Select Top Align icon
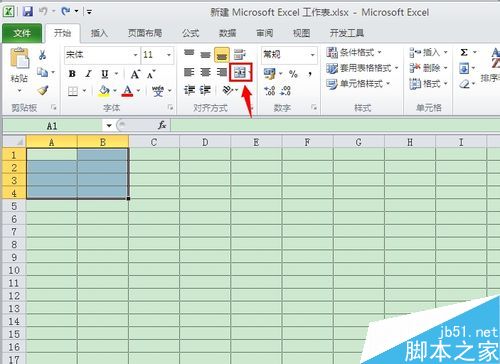Viewport: 500px width, 364px height. click(189, 53)
